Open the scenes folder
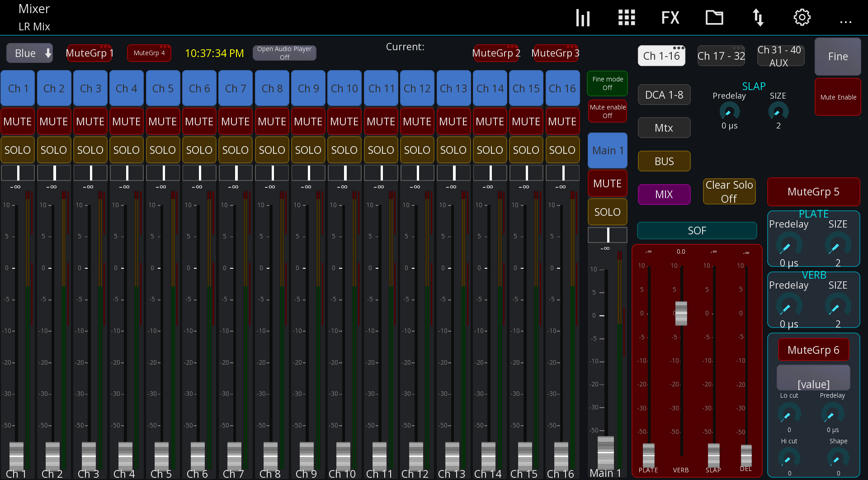 click(714, 17)
